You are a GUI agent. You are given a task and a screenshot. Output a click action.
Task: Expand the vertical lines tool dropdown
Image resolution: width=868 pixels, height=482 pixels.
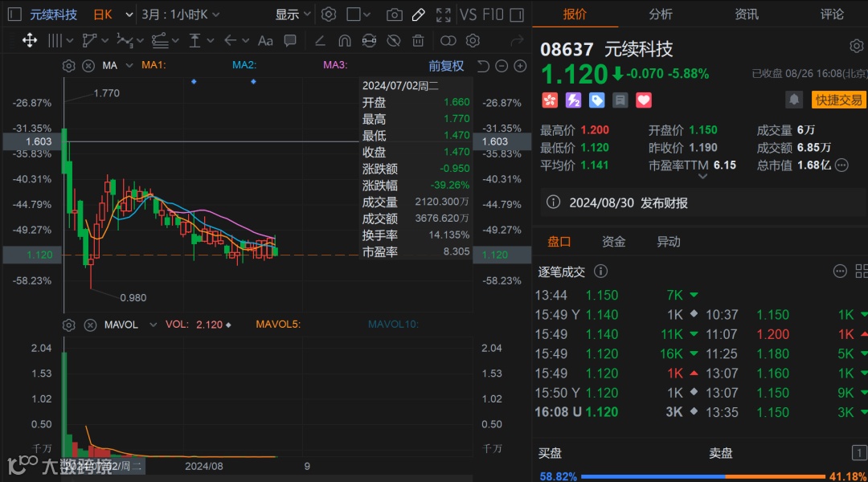click(69, 40)
